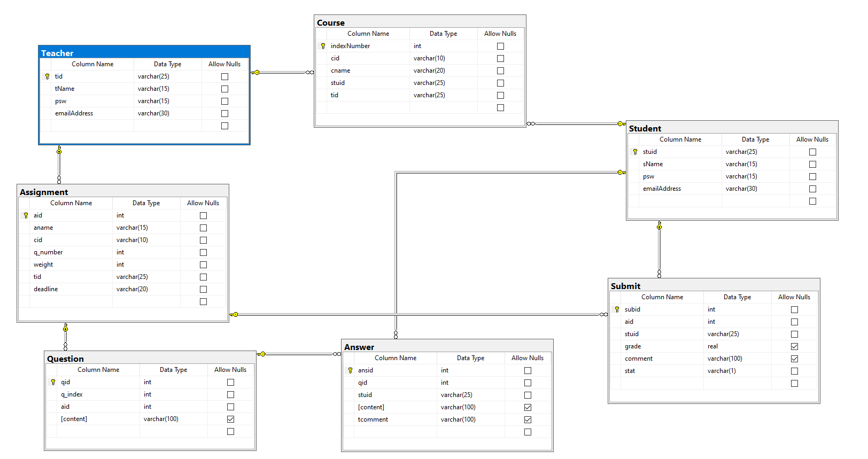Click the aname column name in Assignment
The width and height of the screenshot is (868, 459).
click(x=43, y=228)
